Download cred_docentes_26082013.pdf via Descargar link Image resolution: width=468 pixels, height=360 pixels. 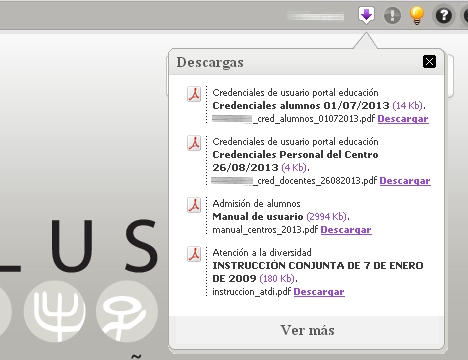coord(405,181)
